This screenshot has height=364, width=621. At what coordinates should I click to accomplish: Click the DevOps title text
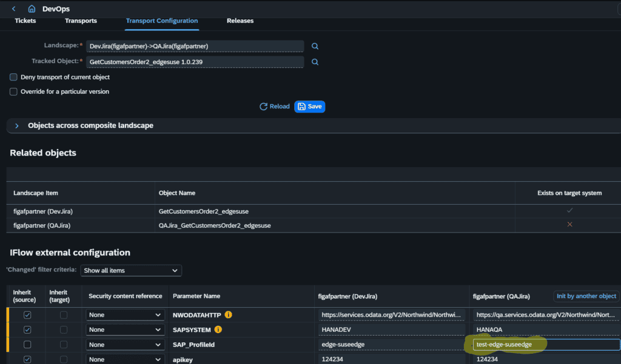(x=56, y=8)
